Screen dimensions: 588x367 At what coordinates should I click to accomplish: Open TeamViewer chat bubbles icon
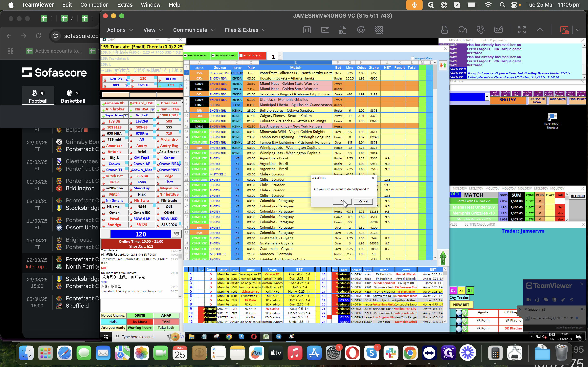coord(462,30)
